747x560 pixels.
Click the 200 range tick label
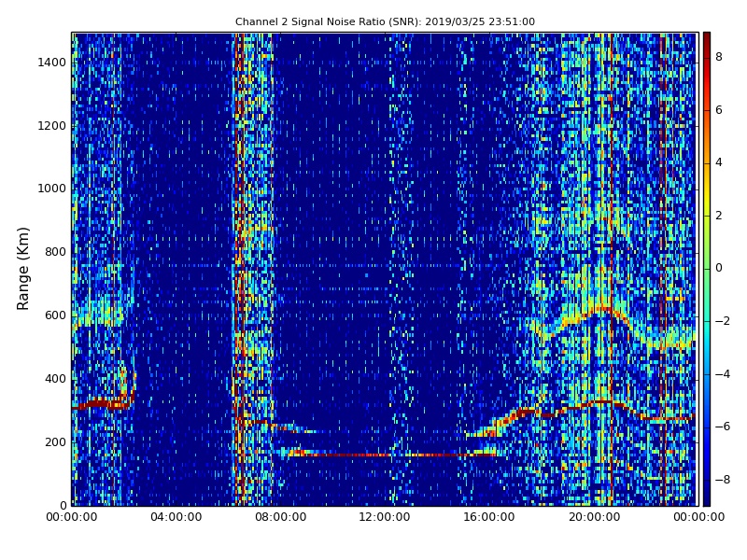tap(55, 441)
